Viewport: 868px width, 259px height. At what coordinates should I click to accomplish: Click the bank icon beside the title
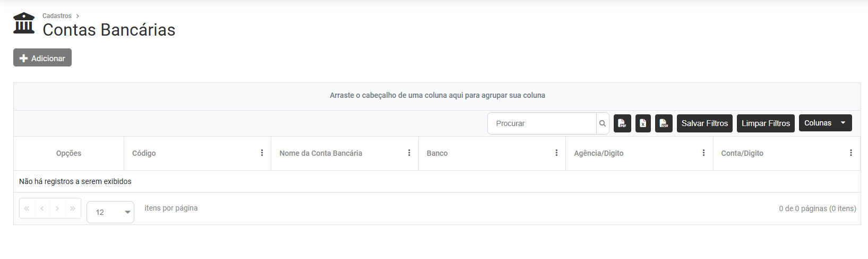tap(24, 23)
